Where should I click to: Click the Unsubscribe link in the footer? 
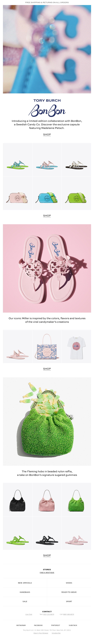click(56, 633)
